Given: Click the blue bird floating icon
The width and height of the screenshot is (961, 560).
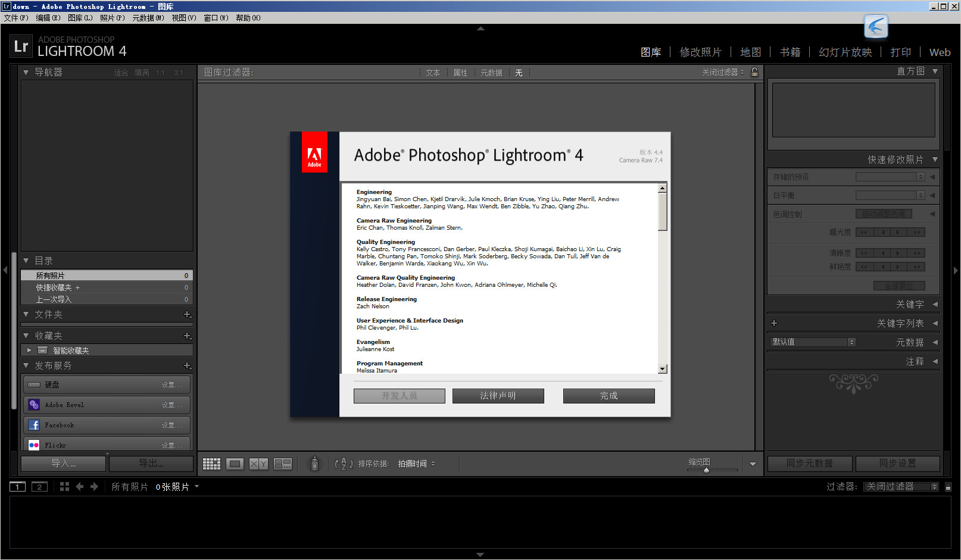Looking at the screenshot, I should coord(876,26).
